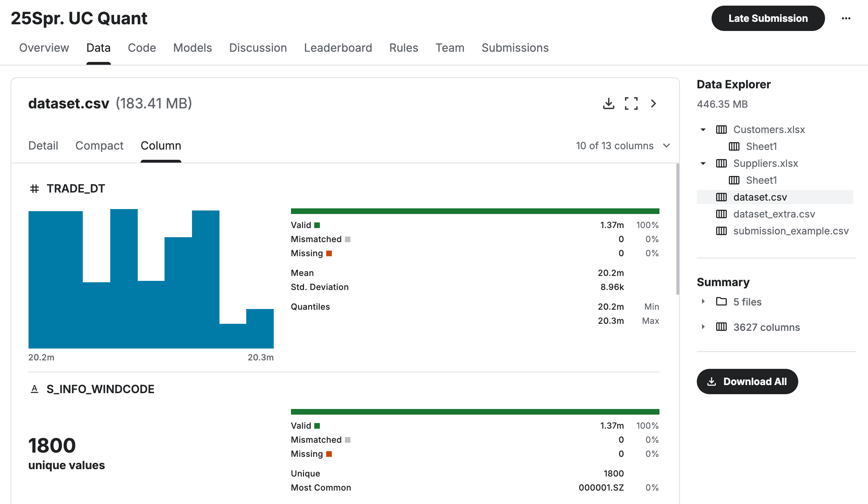The width and height of the screenshot is (868, 504).
Task: Switch to the Detail view tab
Action: 43,146
